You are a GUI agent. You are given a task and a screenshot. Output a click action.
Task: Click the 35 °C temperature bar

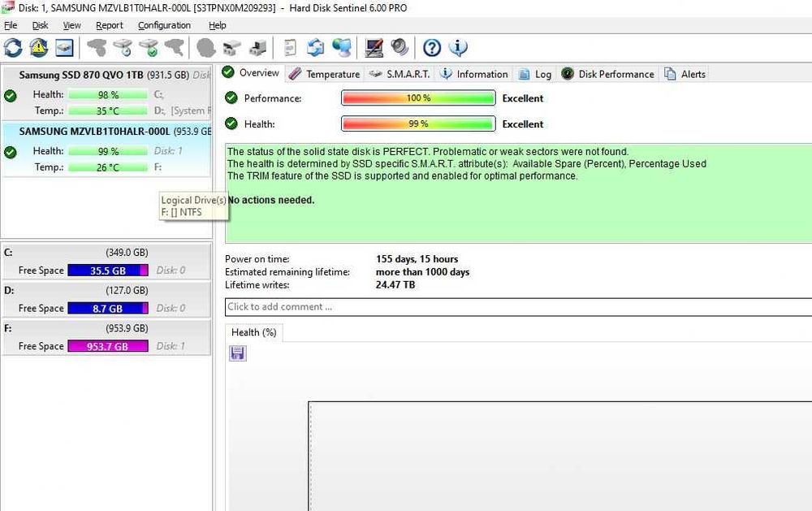click(x=108, y=111)
